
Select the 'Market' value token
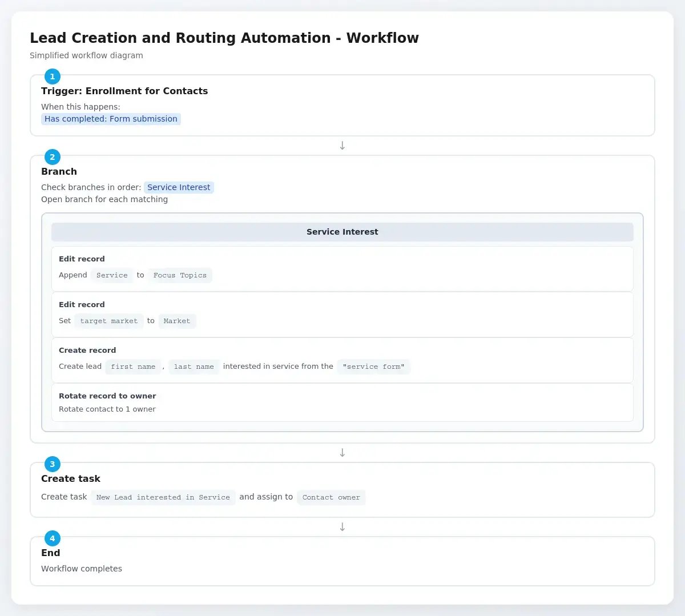pos(177,321)
